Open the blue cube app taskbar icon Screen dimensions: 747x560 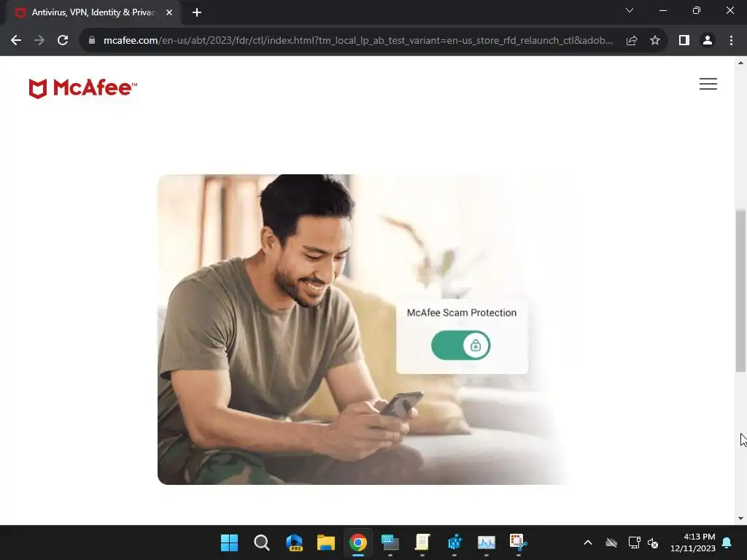pos(454,542)
